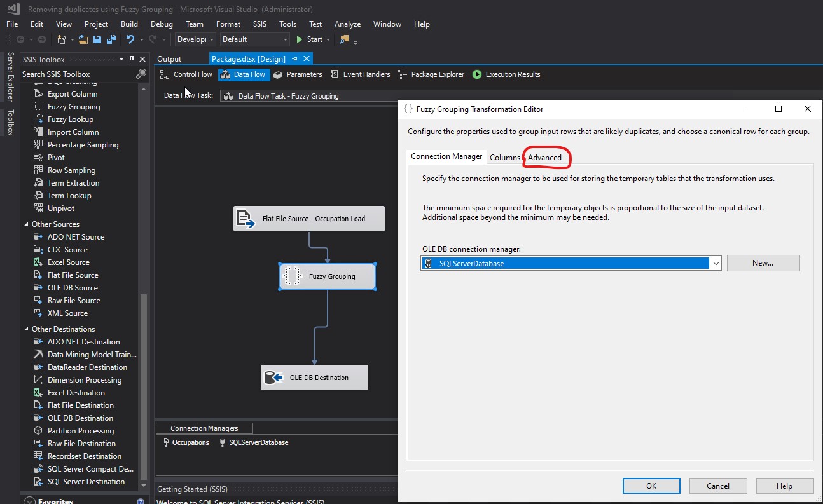
Task: Select XML Source toolbox item
Action: [x=67, y=313]
